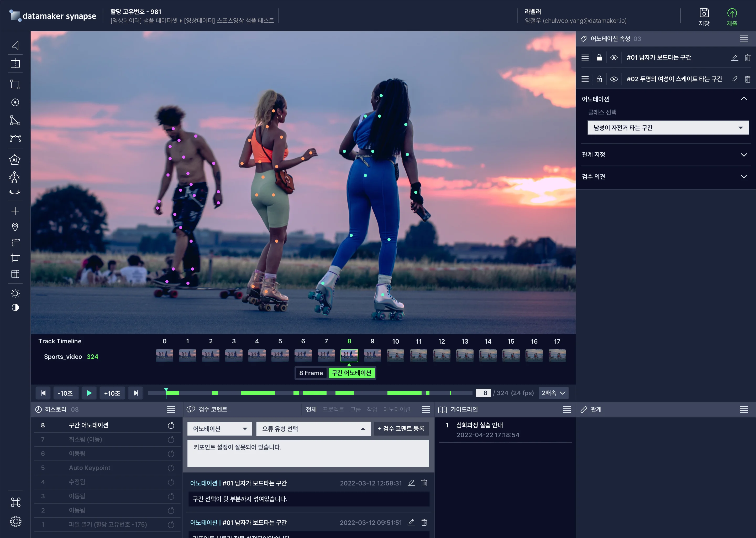756x538 pixels.
Task: Select frame 12 thumbnail in the track timeline
Action: click(x=442, y=355)
